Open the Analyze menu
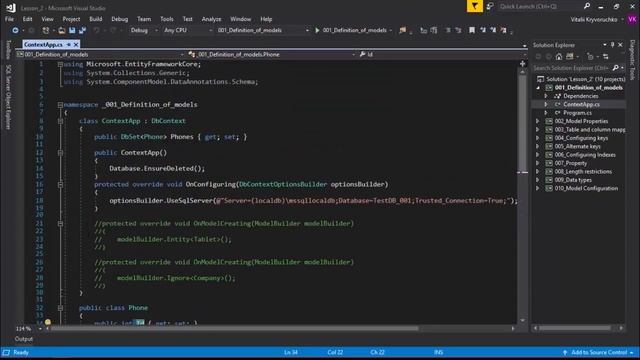The width and height of the screenshot is (640, 360). [x=211, y=19]
